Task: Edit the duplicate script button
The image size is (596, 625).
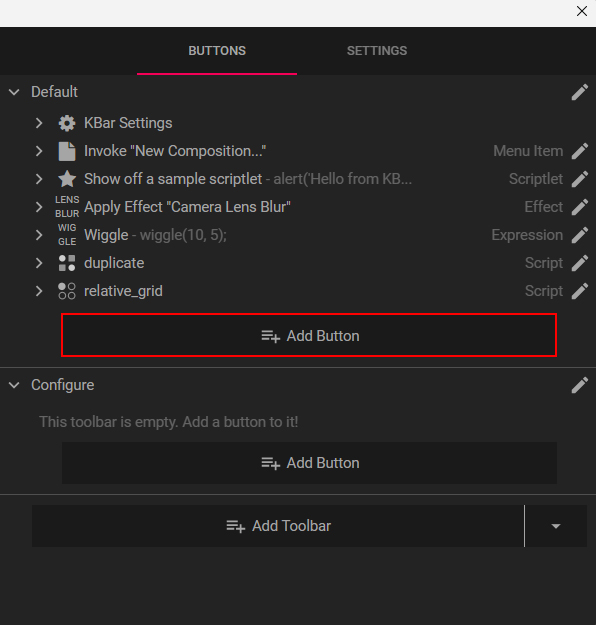Action: 580,263
